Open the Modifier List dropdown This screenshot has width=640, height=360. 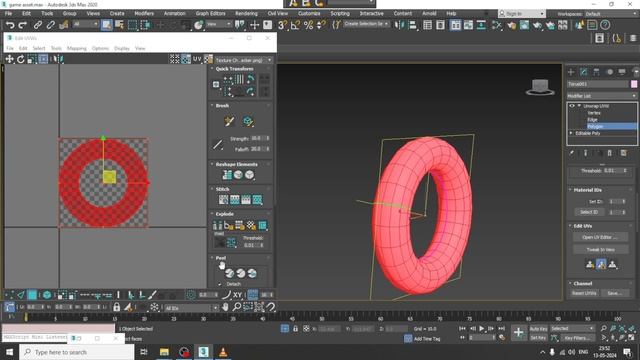pyautogui.click(x=602, y=96)
